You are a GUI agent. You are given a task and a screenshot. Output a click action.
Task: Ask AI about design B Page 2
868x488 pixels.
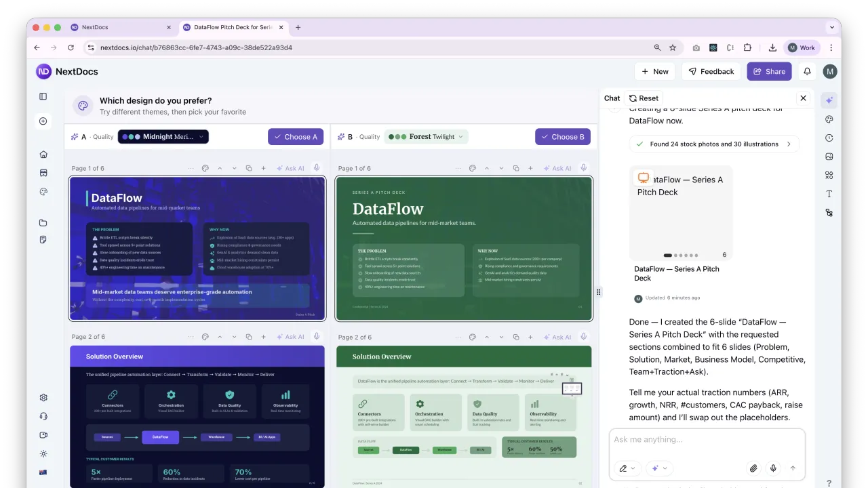(x=557, y=337)
